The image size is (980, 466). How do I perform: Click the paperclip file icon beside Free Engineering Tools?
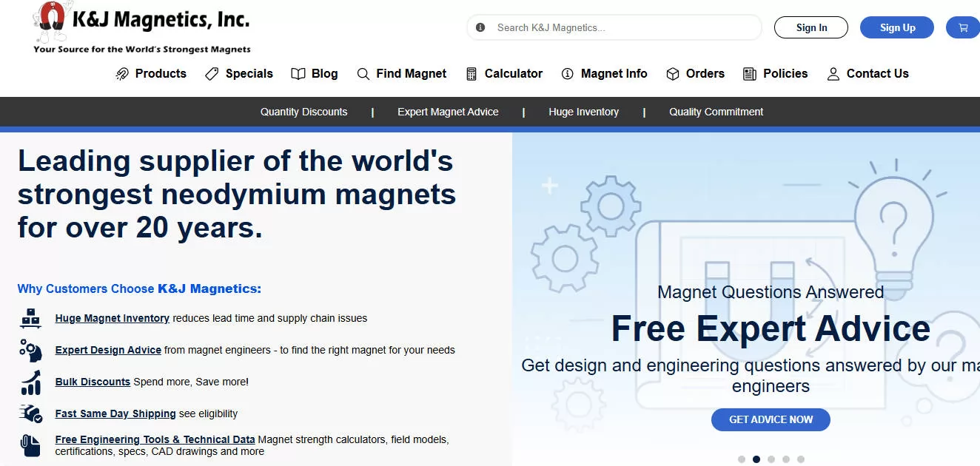(x=30, y=445)
